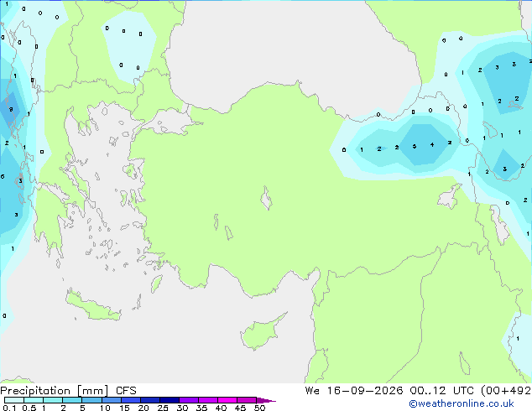Click the 'We 16-09-2026 00..12 UTC' date text
The width and height of the screenshot is (532, 411).
391,391
